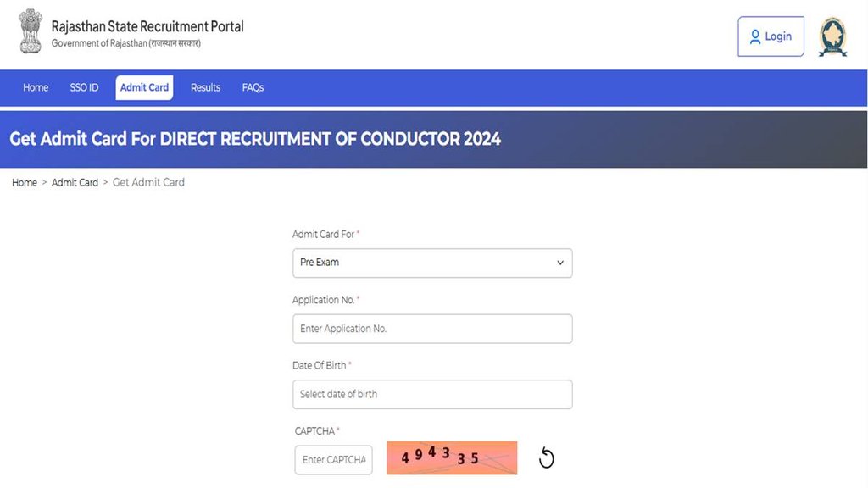Click the Enter CAPTCHA input box
Image resolution: width=868 pixels, height=488 pixels.
333,459
